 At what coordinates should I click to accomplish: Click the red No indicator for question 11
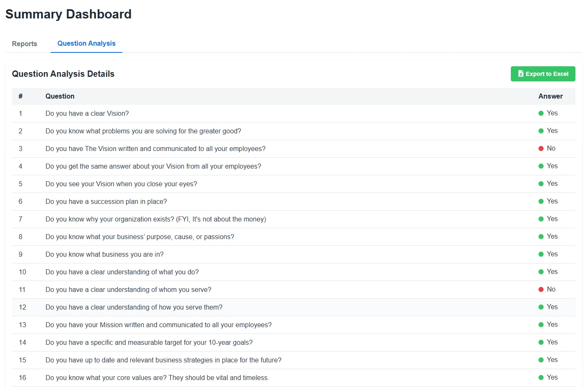541,289
